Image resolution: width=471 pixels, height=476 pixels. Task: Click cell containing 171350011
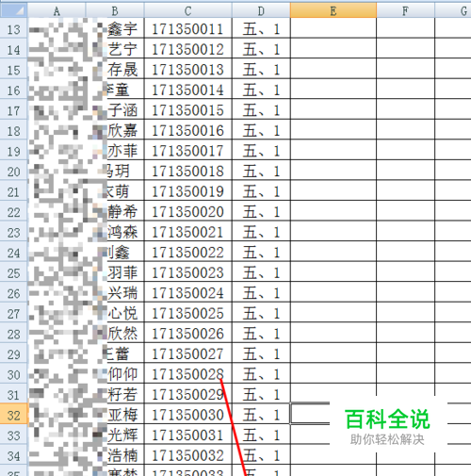coord(187,29)
